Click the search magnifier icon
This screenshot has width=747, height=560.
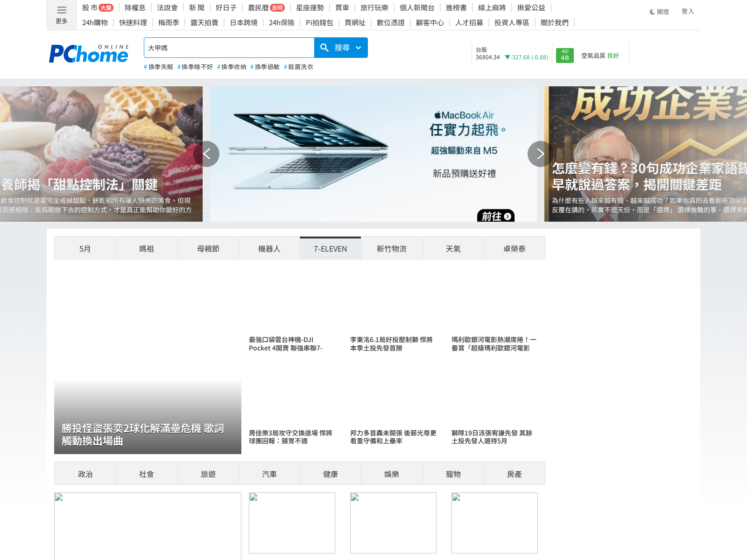click(324, 47)
